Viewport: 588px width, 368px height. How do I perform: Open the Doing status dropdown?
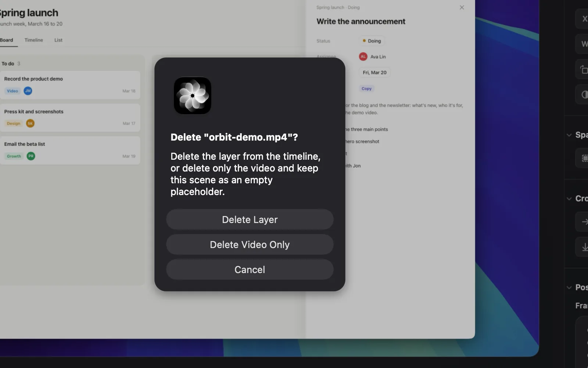coord(372,41)
